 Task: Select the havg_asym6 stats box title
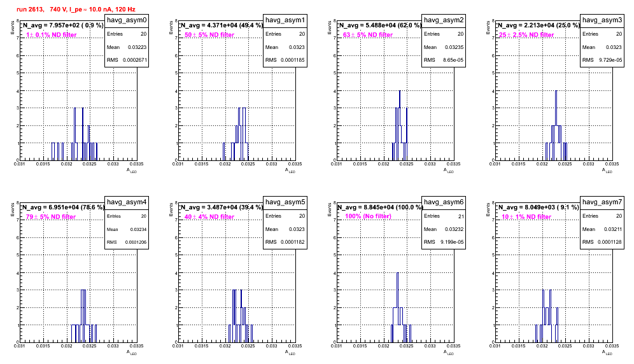pos(444,202)
